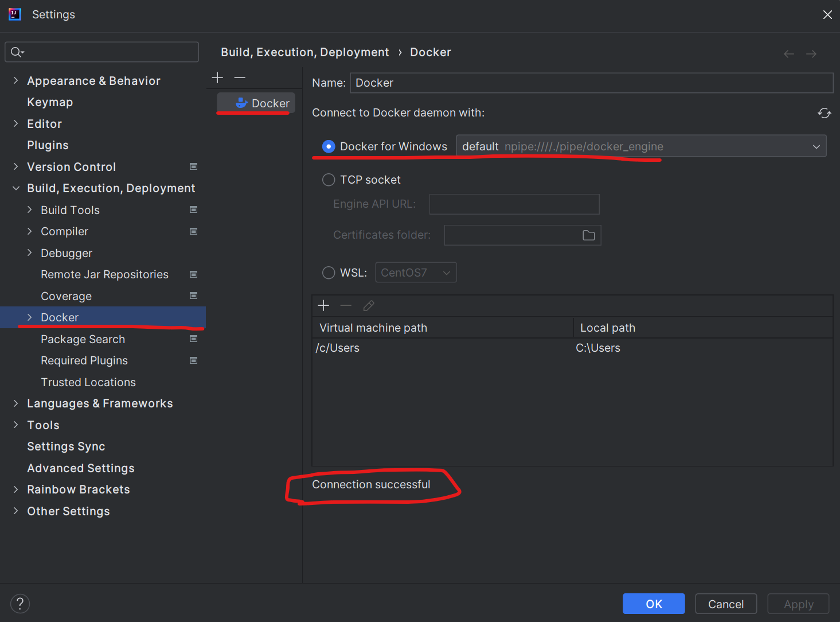This screenshot has width=840, height=622.
Task: Click the OK button
Action: point(654,604)
